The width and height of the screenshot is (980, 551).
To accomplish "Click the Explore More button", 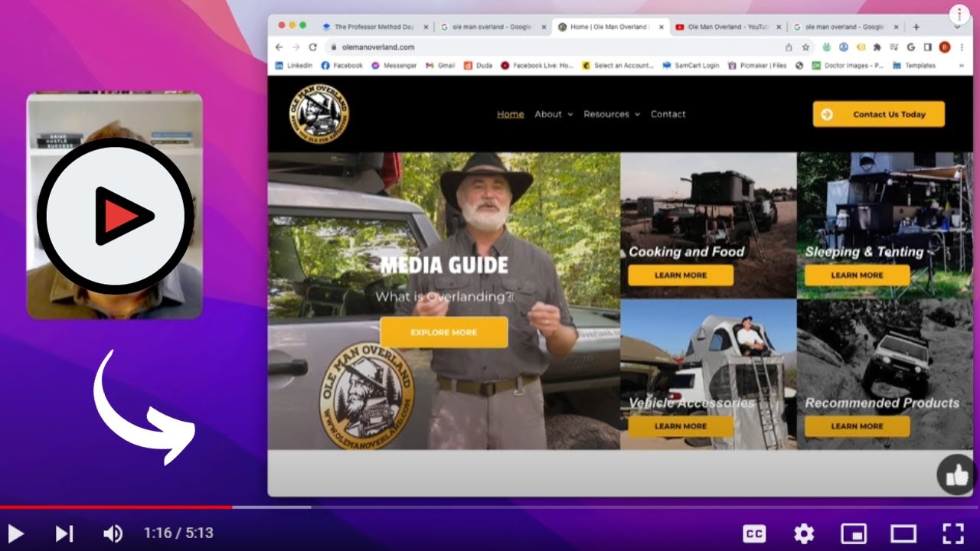I will point(444,332).
